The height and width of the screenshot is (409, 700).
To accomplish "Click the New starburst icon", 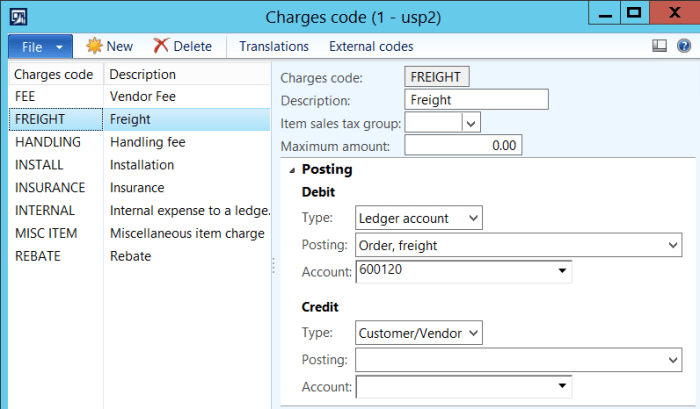I will point(94,46).
